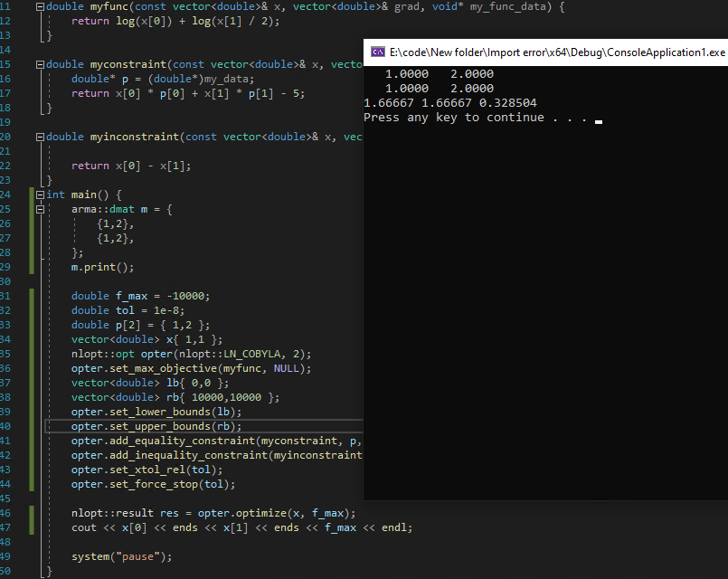Click the 'nlopt::result res = opter.optimize' line
The width and height of the screenshot is (728, 579).
213,513
